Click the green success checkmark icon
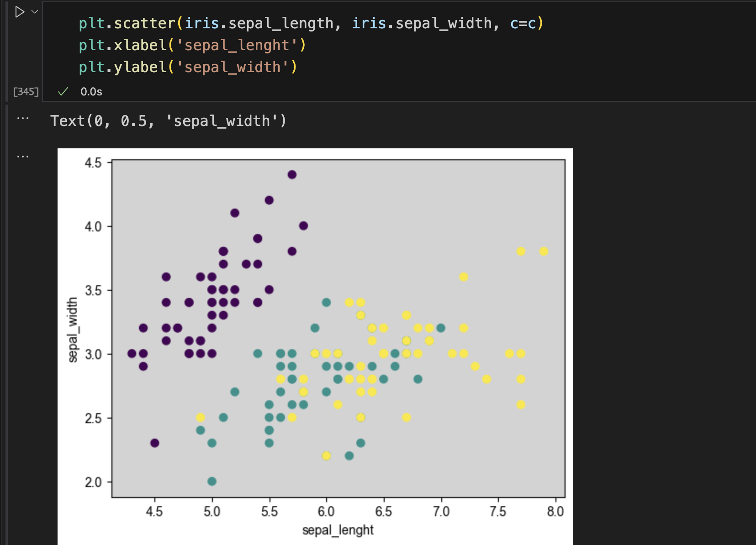The image size is (756, 545). [x=63, y=92]
